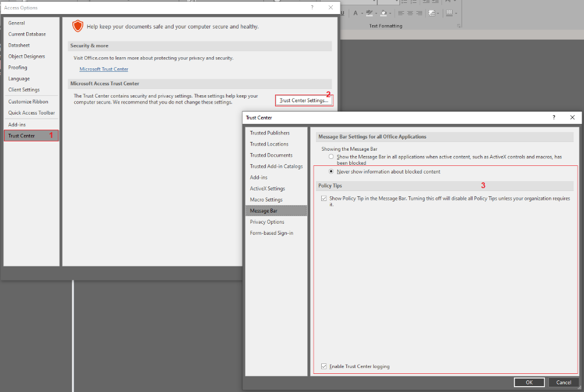Open Client Settings options
The height and width of the screenshot is (392, 584).
tap(32, 90)
